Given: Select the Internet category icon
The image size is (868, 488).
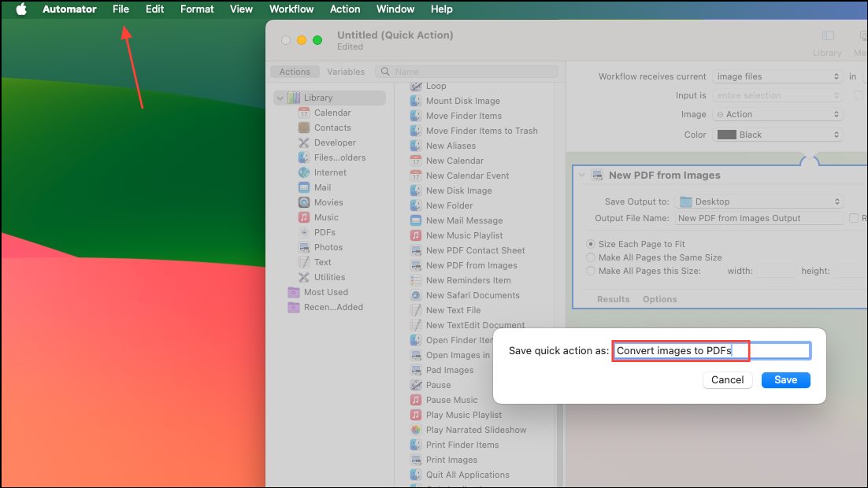Looking at the screenshot, I should 304,172.
